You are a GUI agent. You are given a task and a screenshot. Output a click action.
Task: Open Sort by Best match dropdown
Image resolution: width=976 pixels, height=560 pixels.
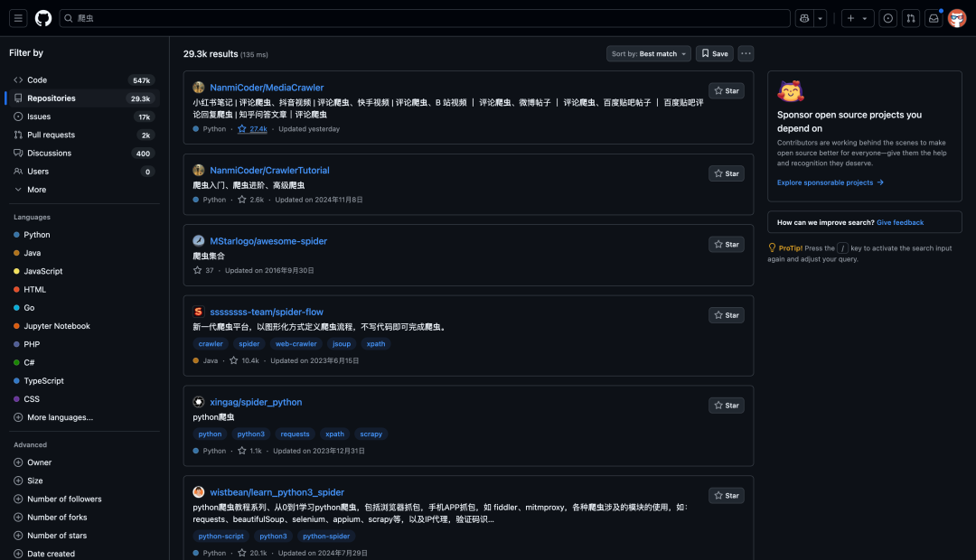point(649,53)
